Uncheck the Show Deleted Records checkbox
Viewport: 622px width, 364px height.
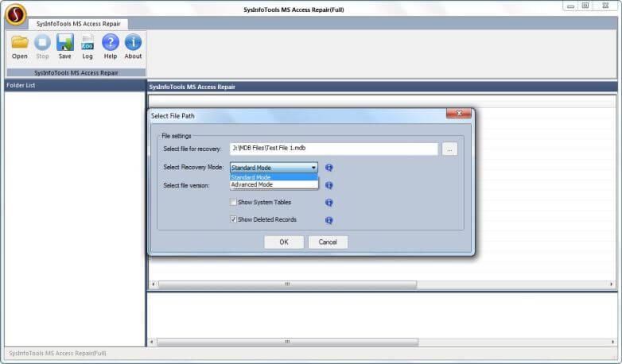click(x=234, y=219)
